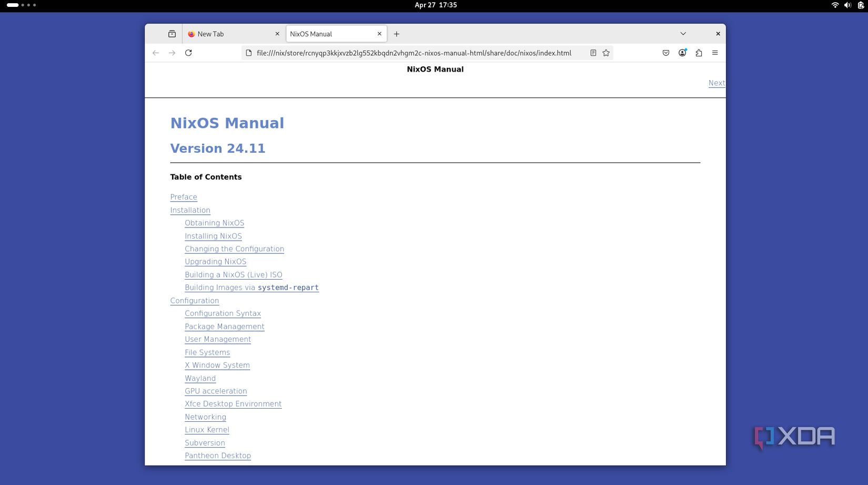Viewport: 868px width, 485px height.
Task: Open the list all tabs dropdown
Action: tap(683, 34)
